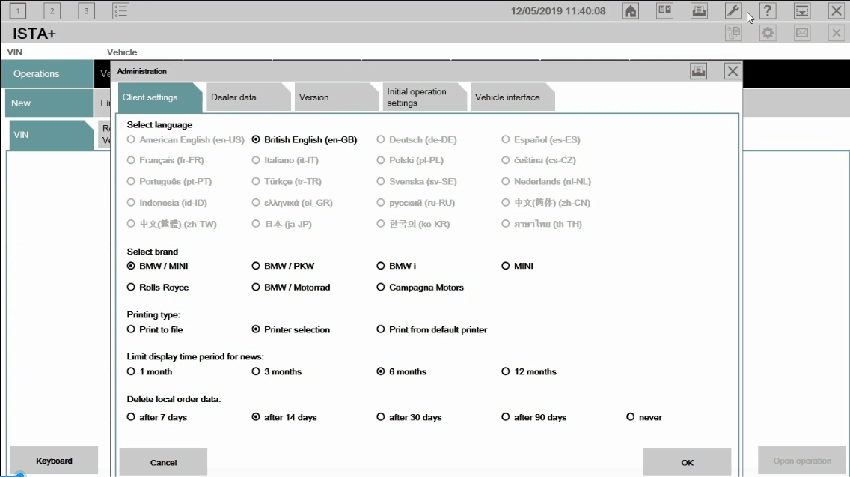Screen dimensions: 850x477
Task: Delete local order data after 14 days
Action: coord(284,417)
